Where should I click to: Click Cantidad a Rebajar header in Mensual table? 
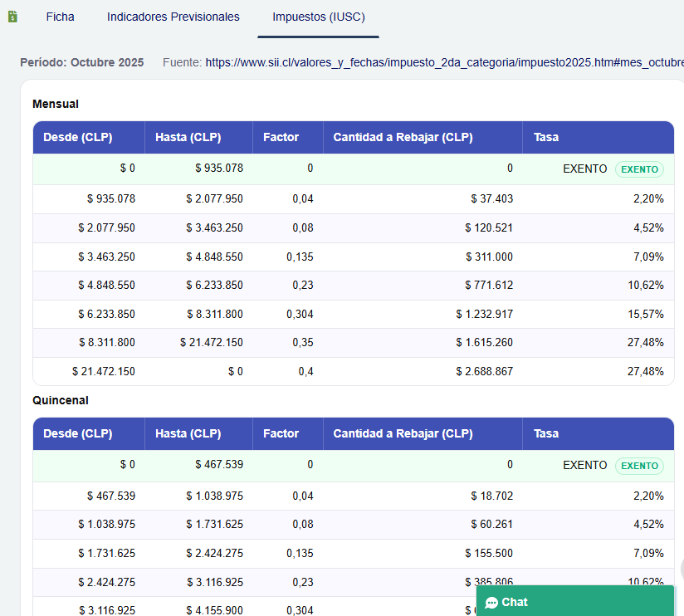[403, 137]
